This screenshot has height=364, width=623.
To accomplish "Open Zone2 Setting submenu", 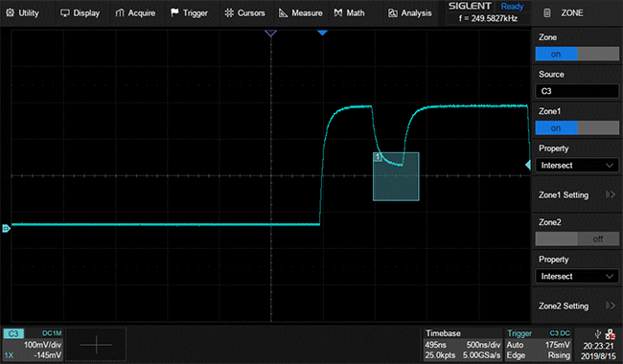I will (577, 306).
